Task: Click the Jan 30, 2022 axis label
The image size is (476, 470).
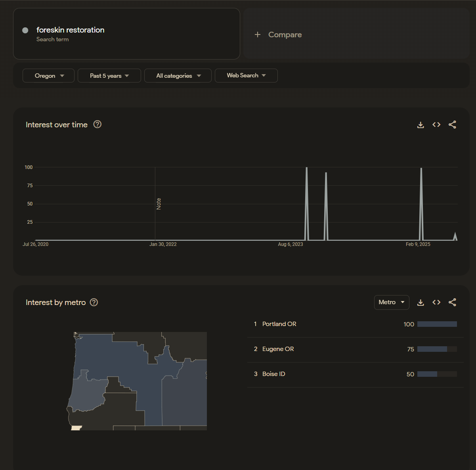Action: point(163,244)
